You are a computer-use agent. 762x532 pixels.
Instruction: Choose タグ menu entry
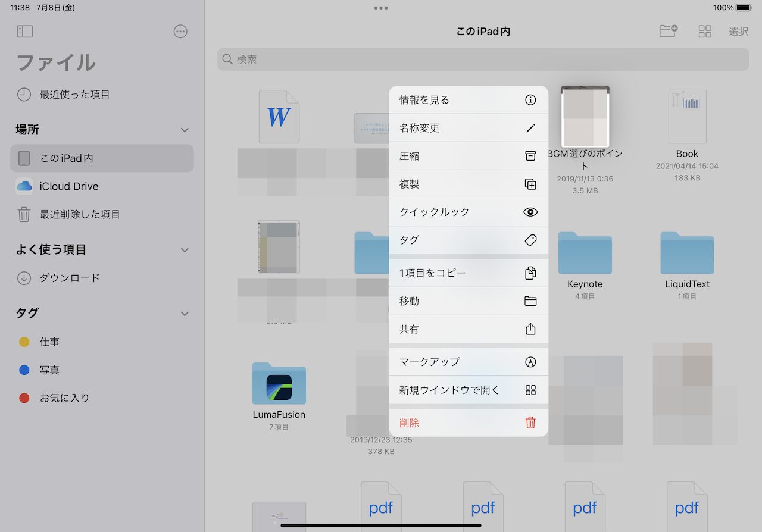click(469, 240)
